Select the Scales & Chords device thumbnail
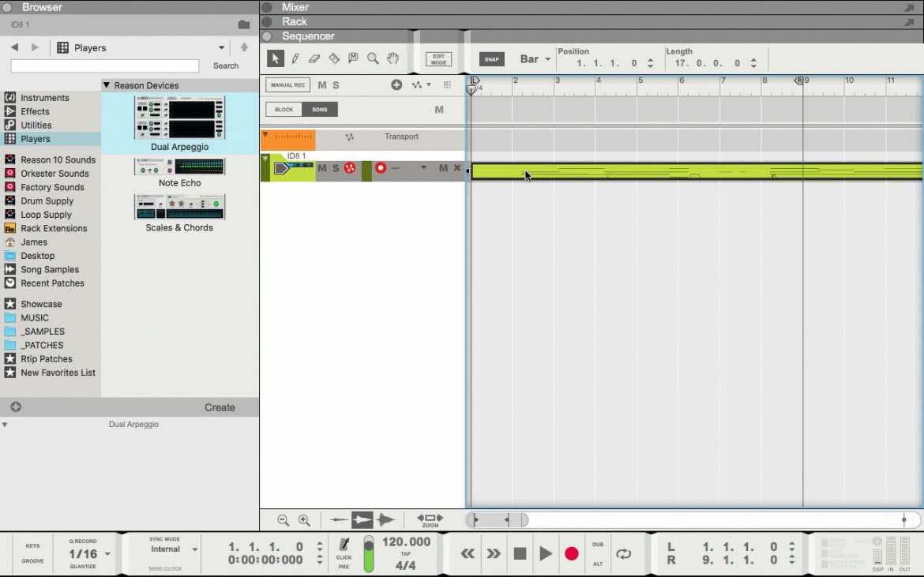924x577 pixels. point(179,207)
